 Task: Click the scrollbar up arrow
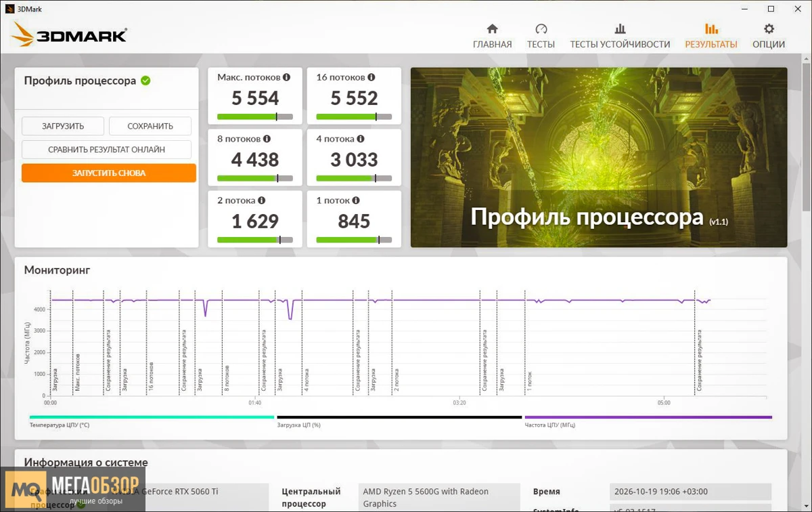pyautogui.click(x=806, y=59)
